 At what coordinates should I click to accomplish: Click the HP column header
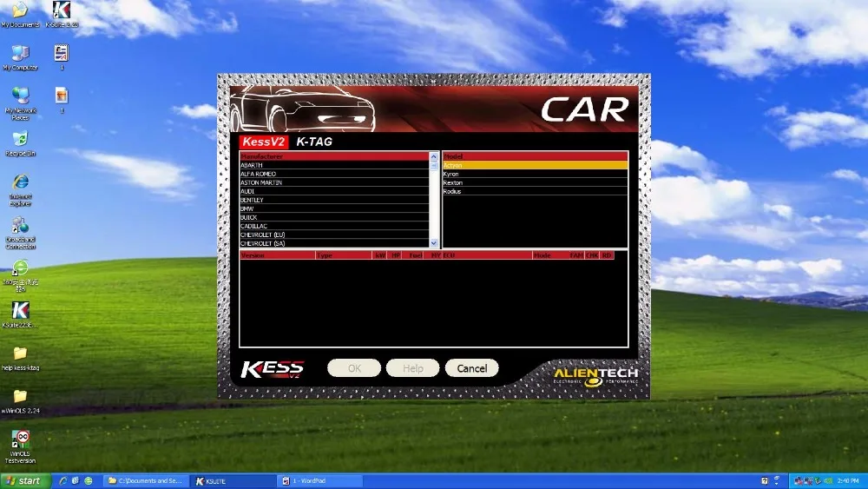click(395, 255)
